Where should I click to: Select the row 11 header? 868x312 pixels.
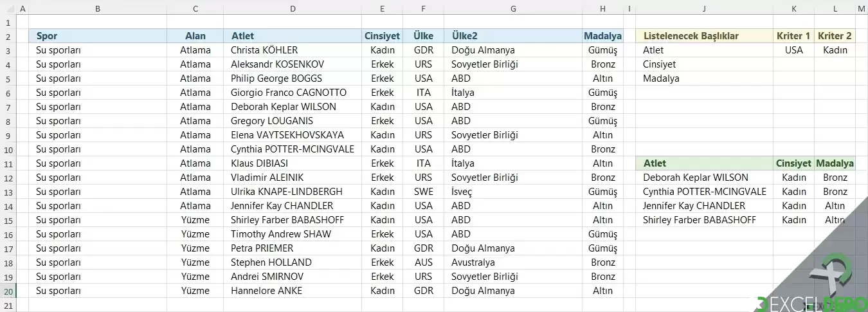pyautogui.click(x=6, y=163)
